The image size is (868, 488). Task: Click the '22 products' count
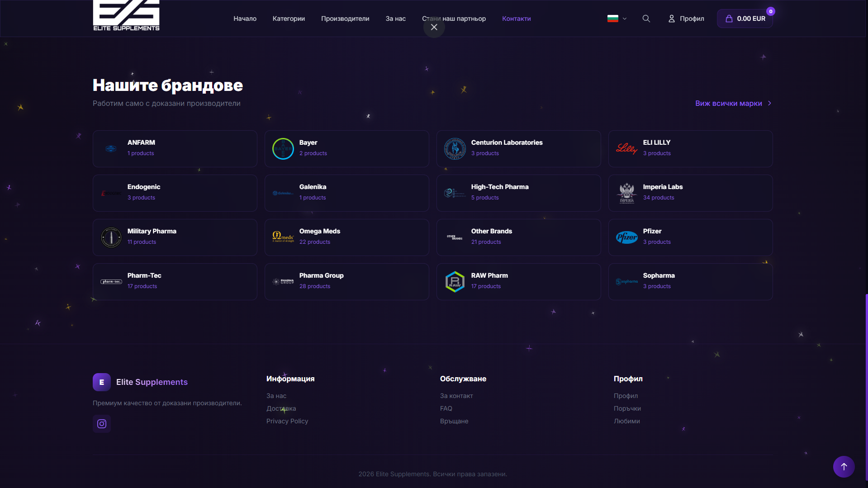click(x=315, y=242)
